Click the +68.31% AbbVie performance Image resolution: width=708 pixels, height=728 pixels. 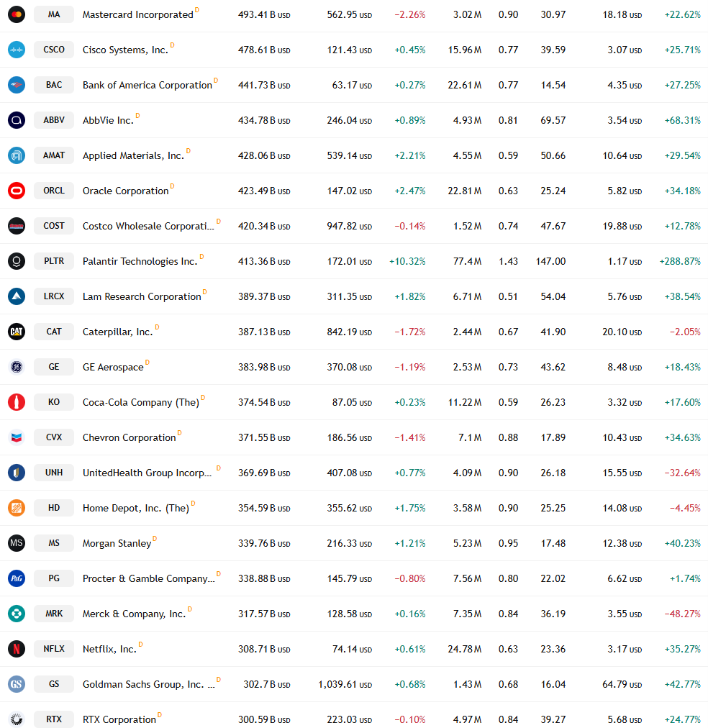pyautogui.click(x=682, y=120)
